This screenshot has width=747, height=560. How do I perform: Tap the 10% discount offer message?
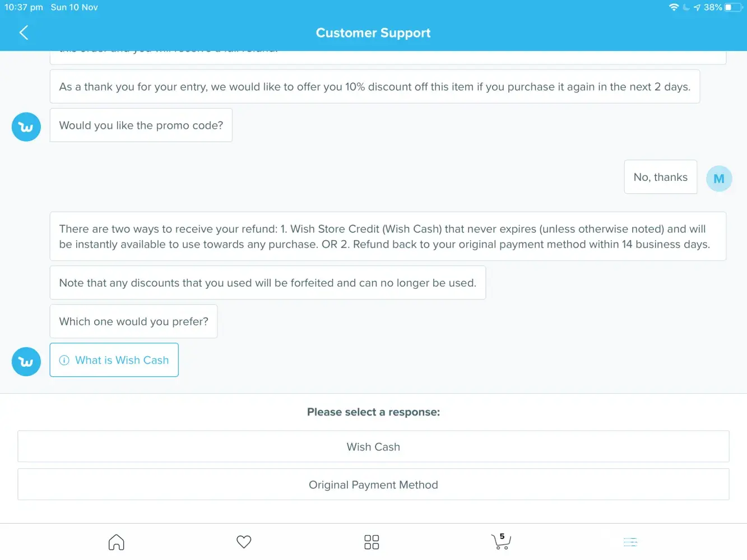[x=374, y=87]
